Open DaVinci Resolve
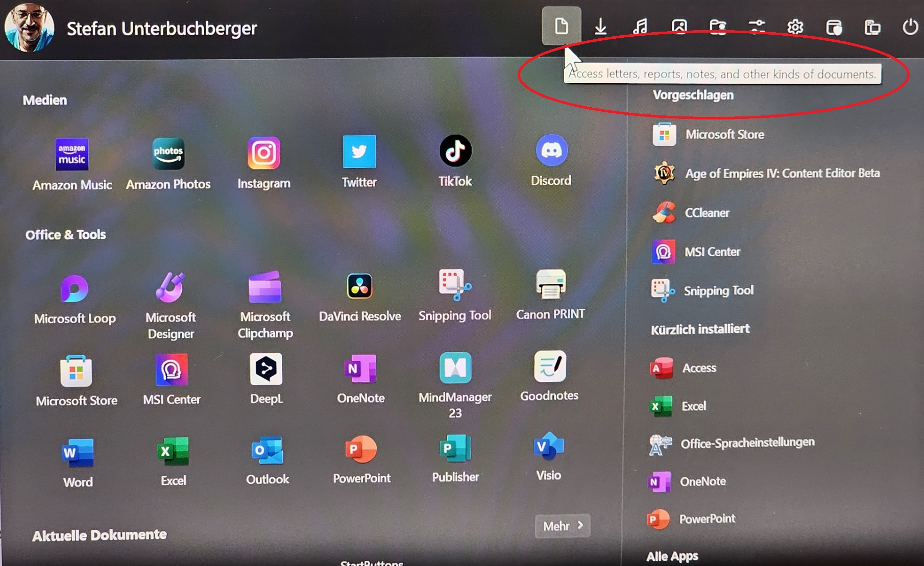This screenshot has width=924, height=566. click(x=360, y=298)
